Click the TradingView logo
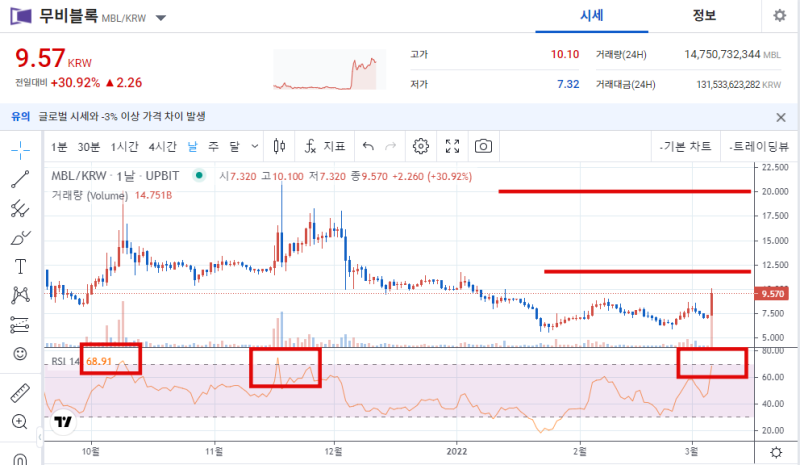The height and width of the screenshot is (465, 800). (63, 422)
